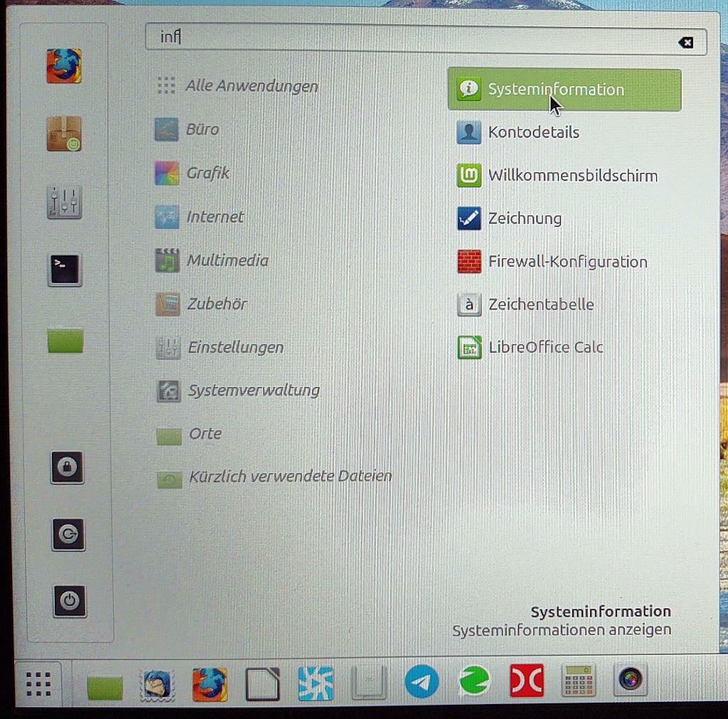Image resolution: width=728 pixels, height=719 pixels.
Task: Open Kontodetails from search results
Action: coord(533,132)
